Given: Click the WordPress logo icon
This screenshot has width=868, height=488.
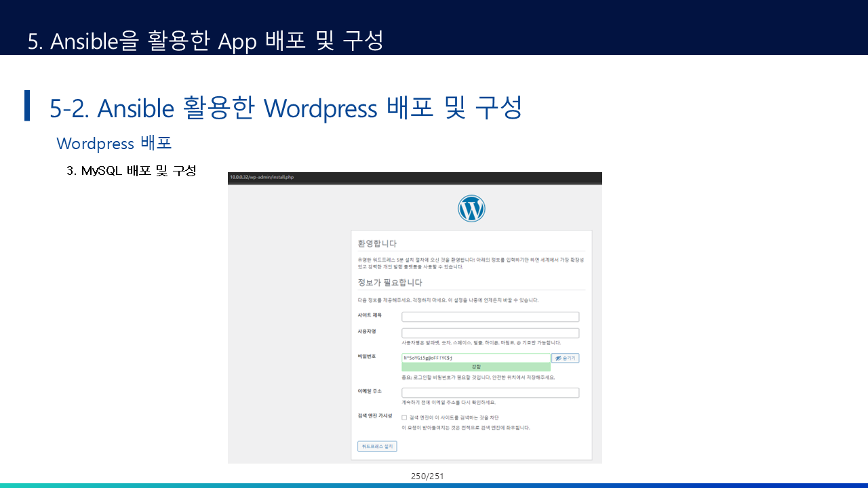Looking at the screenshot, I should click(x=471, y=208).
